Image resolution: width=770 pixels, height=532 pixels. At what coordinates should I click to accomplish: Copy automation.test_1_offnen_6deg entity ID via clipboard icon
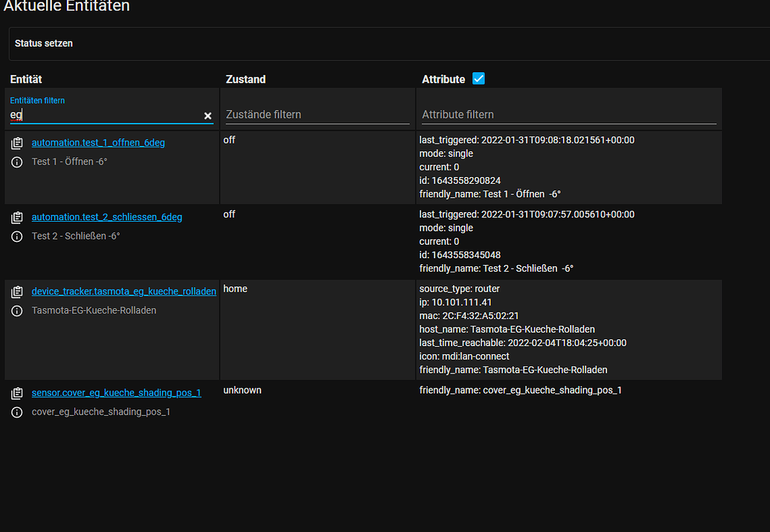pos(16,142)
